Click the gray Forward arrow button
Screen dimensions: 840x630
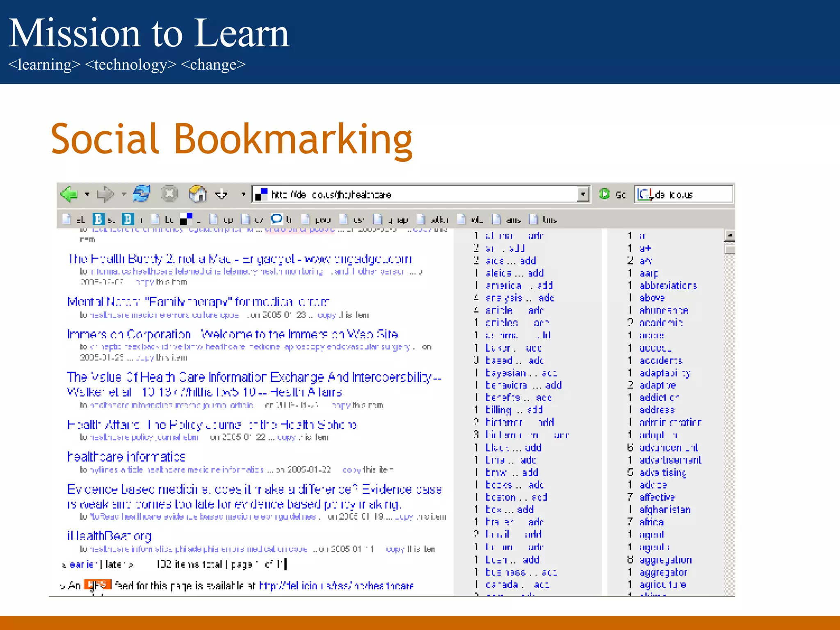pyautogui.click(x=105, y=194)
